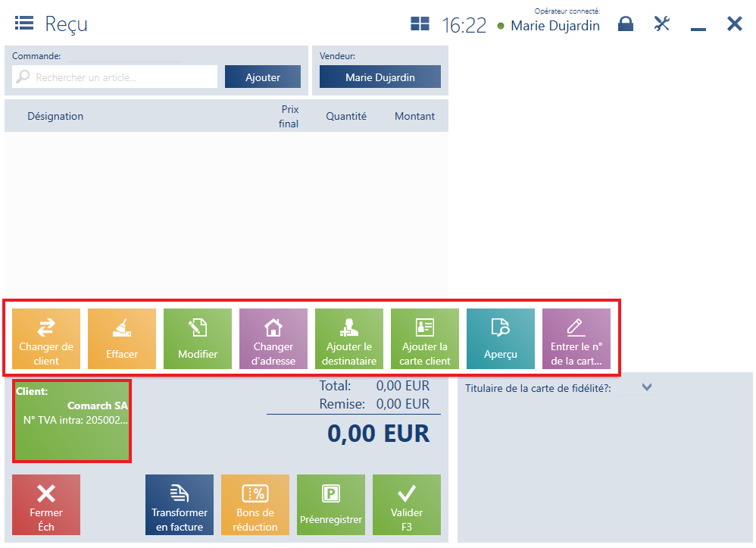Viewport: 756px width, 548px height.
Task: Click the N° TVA intra: 205002... text
Action: pos(76,420)
